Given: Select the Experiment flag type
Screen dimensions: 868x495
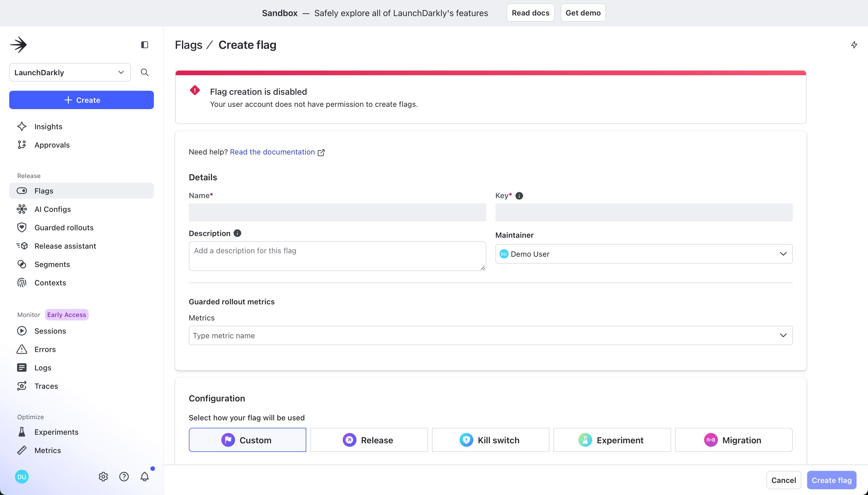Looking at the screenshot, I should pyautogui.click(x=612, y=440).
